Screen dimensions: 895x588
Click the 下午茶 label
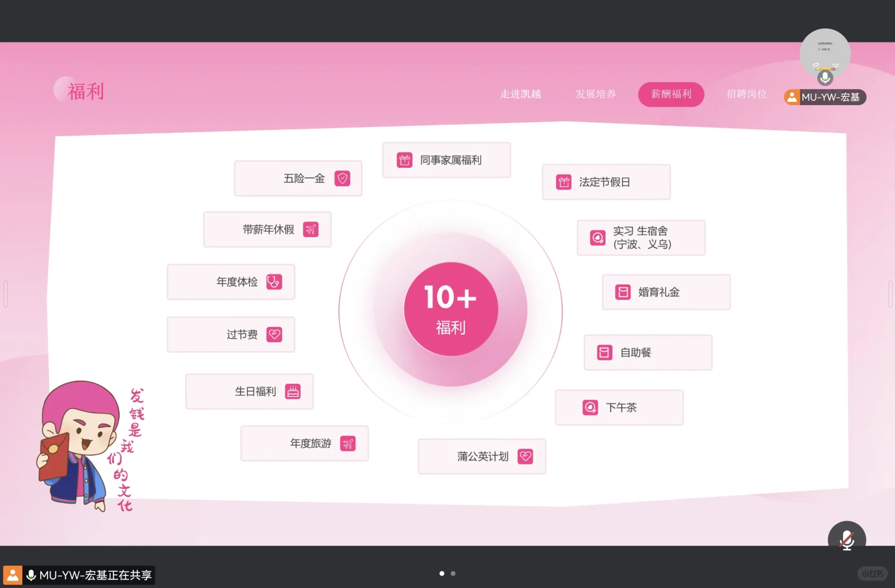click(622, 407)
